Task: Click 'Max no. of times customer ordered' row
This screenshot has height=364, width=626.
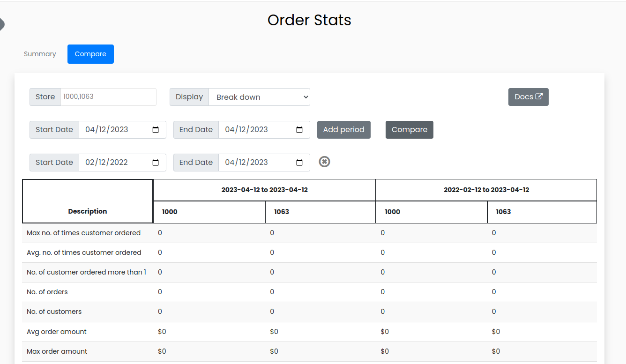Action: coord(83,233)
